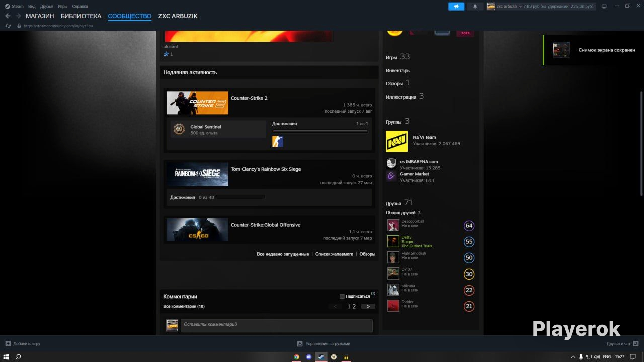
Task: Open the Друзья menu
Action: (47, 6)
